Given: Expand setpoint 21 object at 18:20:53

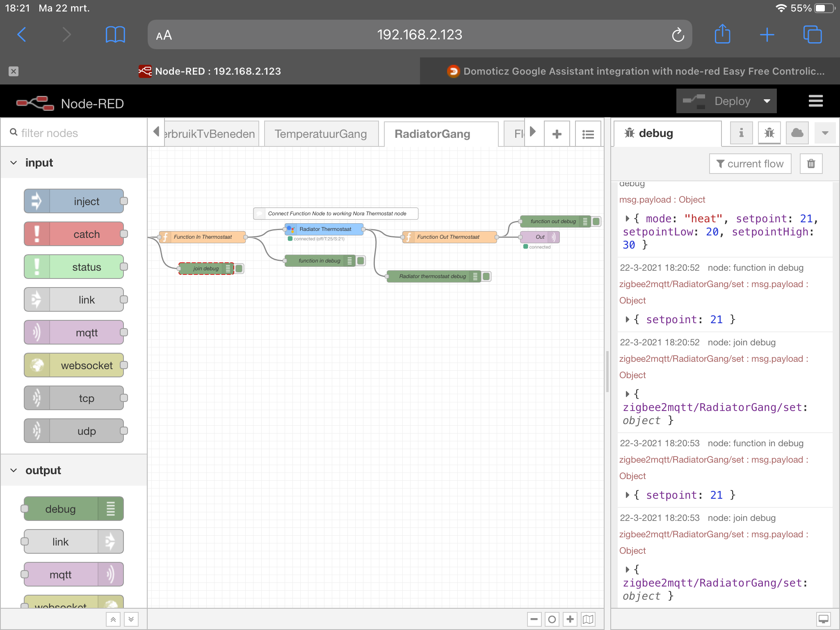Looking at the screenshot, I should point(627,495).
